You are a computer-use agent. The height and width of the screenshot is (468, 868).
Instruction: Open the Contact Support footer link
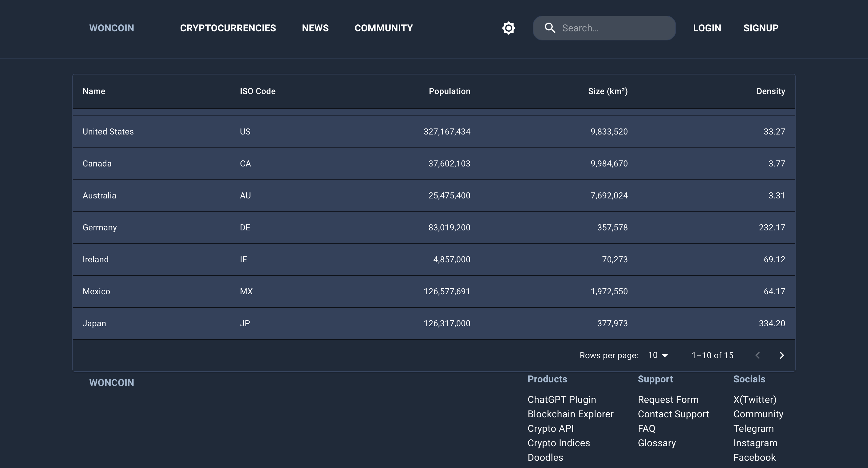(x=673, y=414)
